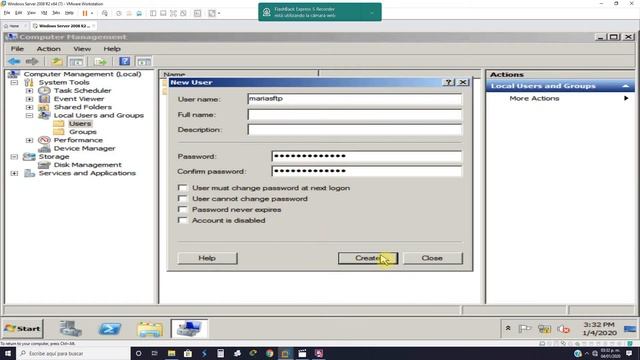The image size is (640, 360).
Task: Click the muted volume tray icon in guest
Action: pyautogui.click(x=563, y=329)
